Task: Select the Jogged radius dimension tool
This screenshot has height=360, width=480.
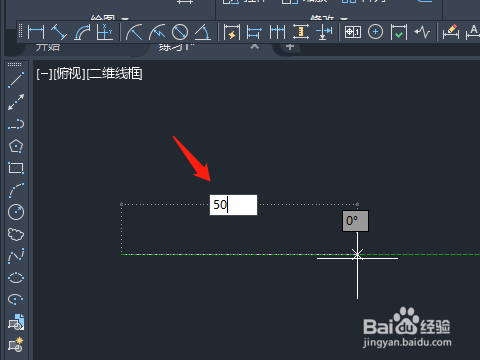Action: (157, 32)
